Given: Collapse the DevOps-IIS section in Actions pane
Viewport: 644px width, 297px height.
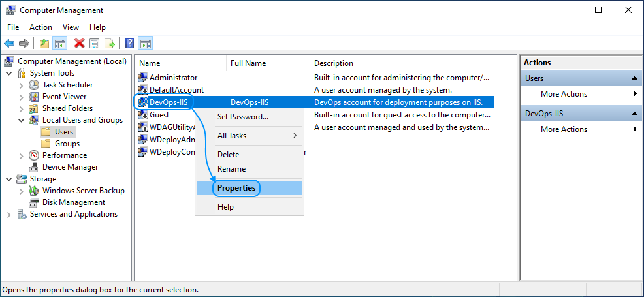Looking at the screenshot, I should [634, 114].
